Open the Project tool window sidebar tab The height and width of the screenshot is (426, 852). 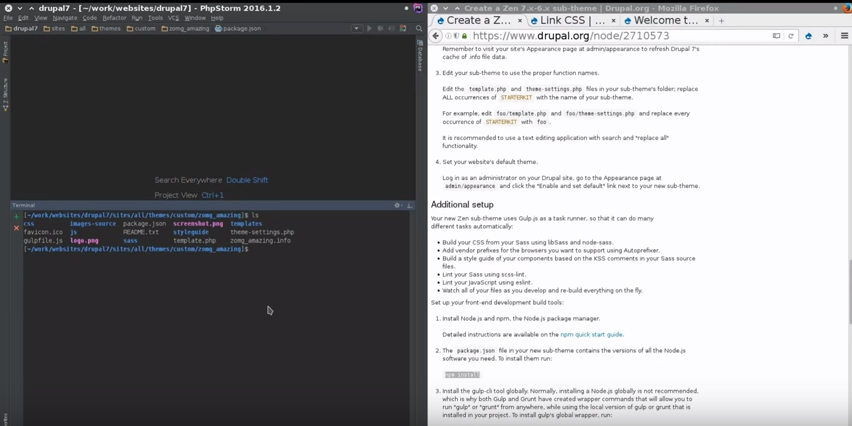tap(5, 52)
